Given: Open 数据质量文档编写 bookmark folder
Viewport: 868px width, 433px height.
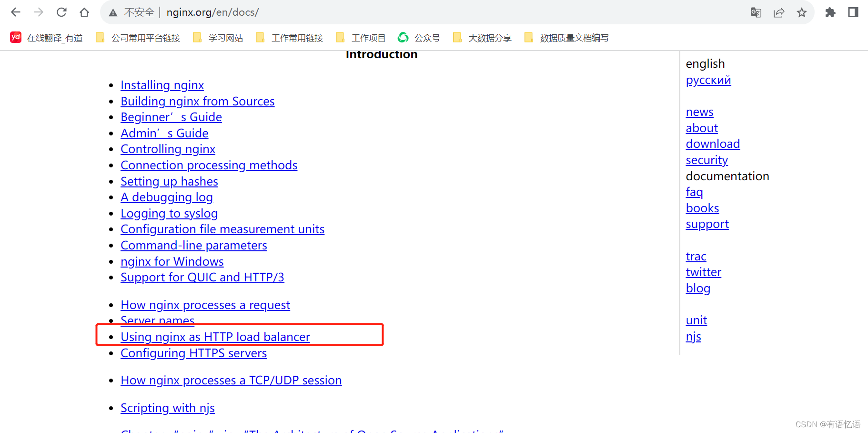Looking at the screenshot, I should pyautogui.click(x=566, y=38).
